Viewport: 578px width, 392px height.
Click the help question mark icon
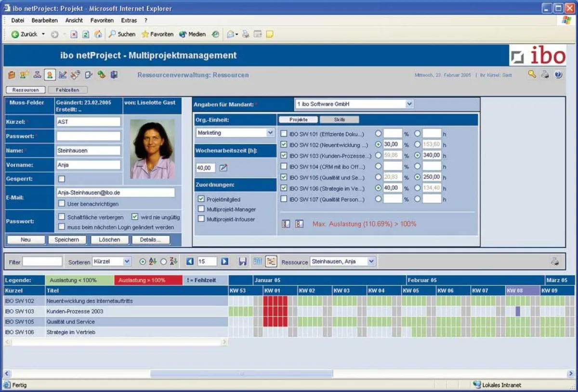click(558, 75)
